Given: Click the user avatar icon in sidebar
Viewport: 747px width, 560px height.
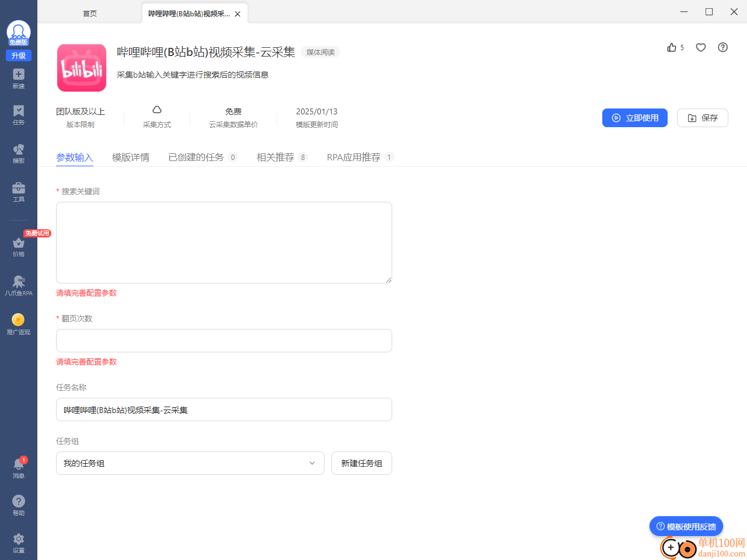Looking at the screenshot, I should click(19, 33).
